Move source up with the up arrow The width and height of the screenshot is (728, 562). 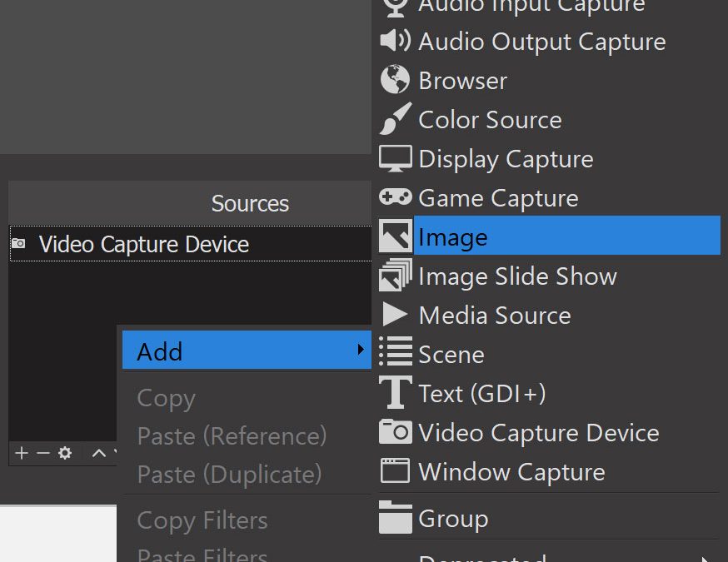(x=98, y=453)
